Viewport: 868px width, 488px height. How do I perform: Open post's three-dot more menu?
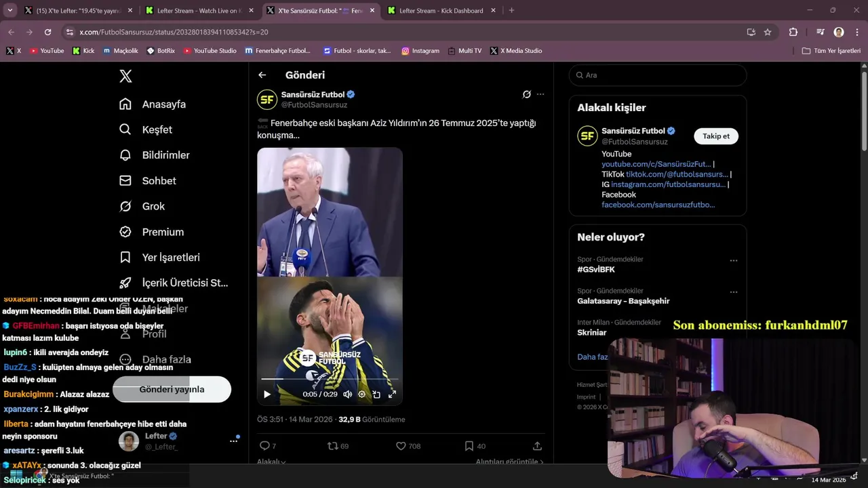tap(540, 94)
